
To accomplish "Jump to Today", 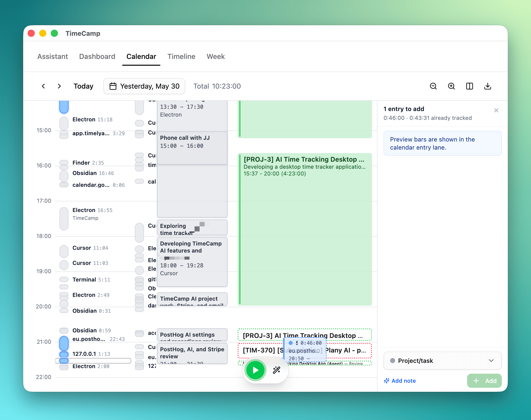I will point(83,86).
